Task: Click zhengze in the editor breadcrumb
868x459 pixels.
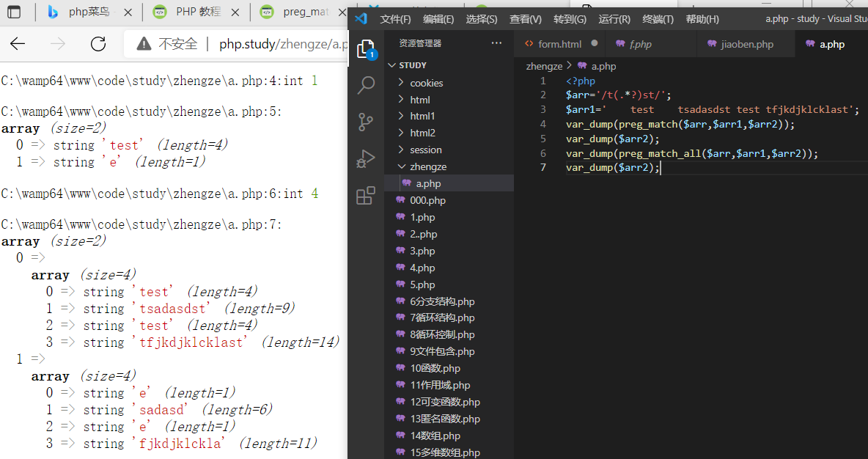Action: coord(544,66)
